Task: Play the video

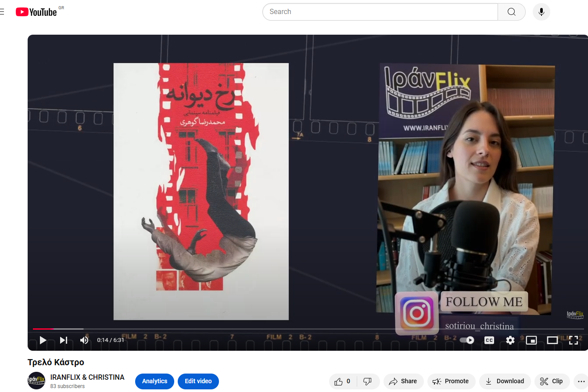Action: click(43, 340)
